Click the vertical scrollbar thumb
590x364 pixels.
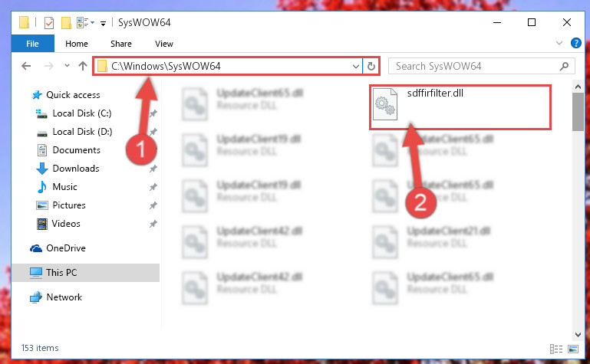pyautogui.click(x=578, y=112)
